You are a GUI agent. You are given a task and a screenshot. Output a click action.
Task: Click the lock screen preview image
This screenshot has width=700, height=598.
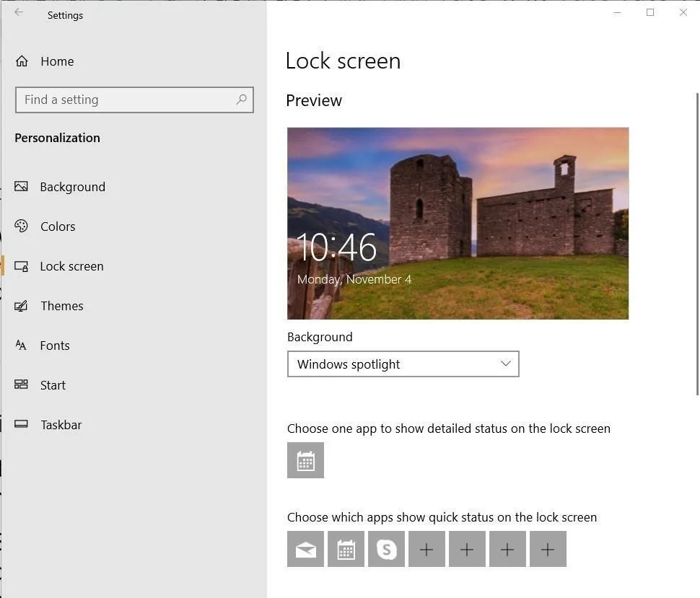pyautogui.click(x=458, y=223)
